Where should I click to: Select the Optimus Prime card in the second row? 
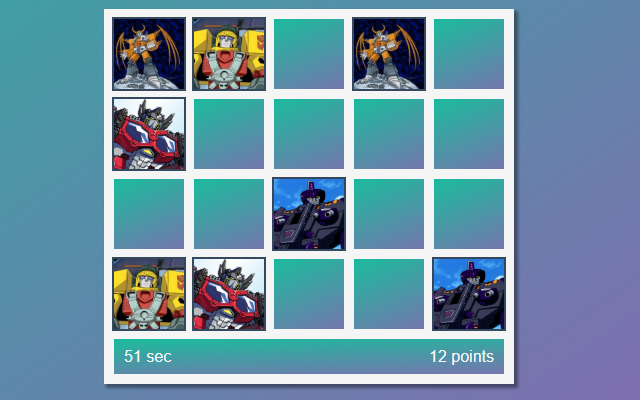149,134
